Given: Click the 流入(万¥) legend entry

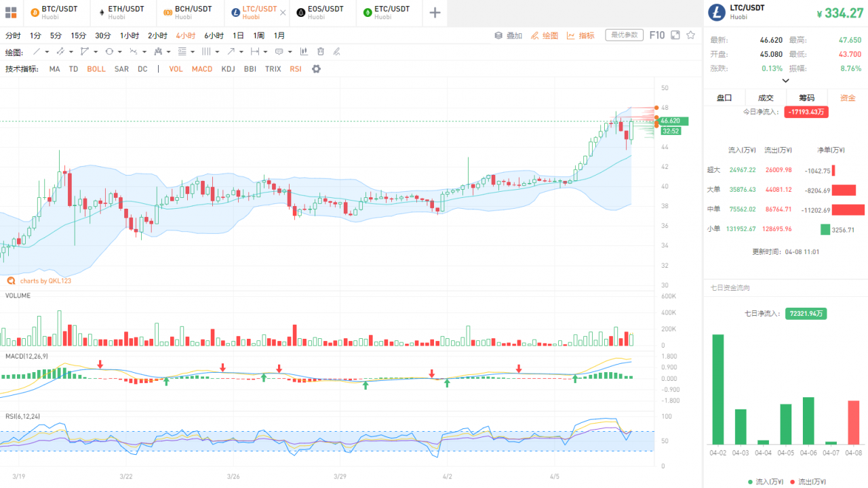Looking at the screenshot, I should pyautogui.click(x=765, y=481).
